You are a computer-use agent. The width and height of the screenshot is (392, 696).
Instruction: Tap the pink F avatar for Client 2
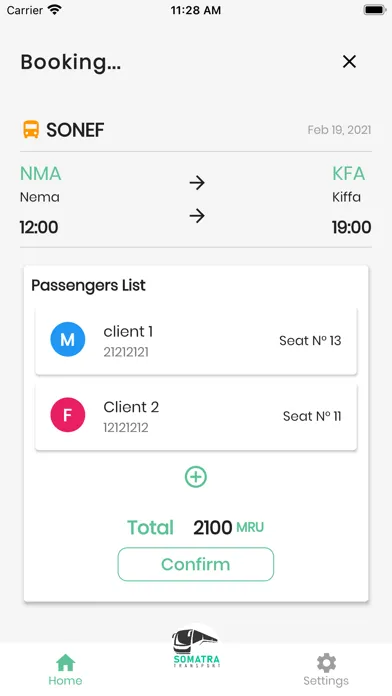[x=67, y=415]
